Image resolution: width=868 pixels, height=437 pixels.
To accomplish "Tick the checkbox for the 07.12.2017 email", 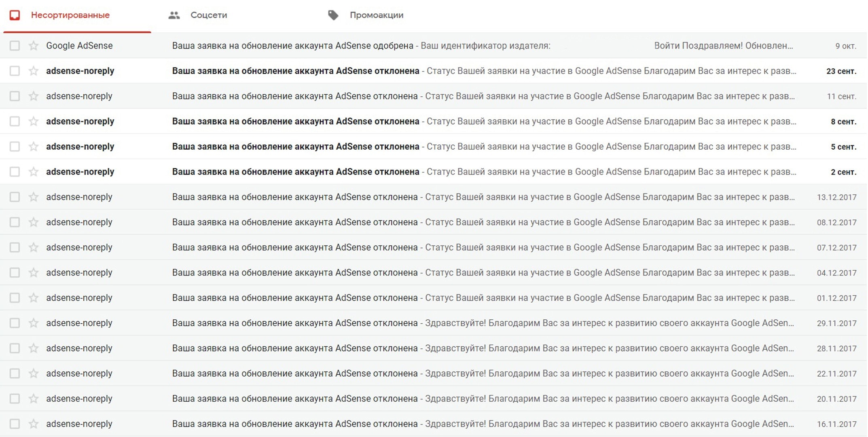I will pyautogui.click(x=15, y=247).
